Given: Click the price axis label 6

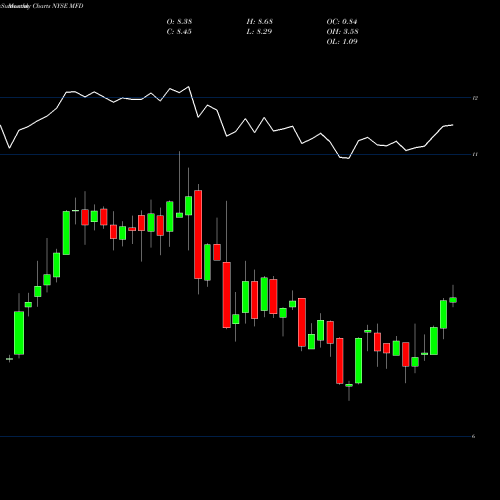Looking at the screenshot, I should 473,436.
